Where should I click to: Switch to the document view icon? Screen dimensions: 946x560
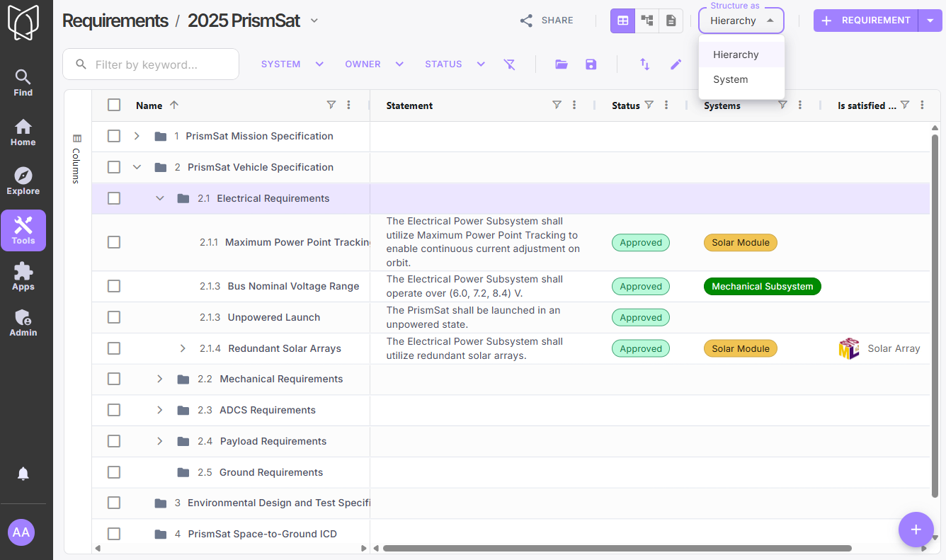pos(670,21)
